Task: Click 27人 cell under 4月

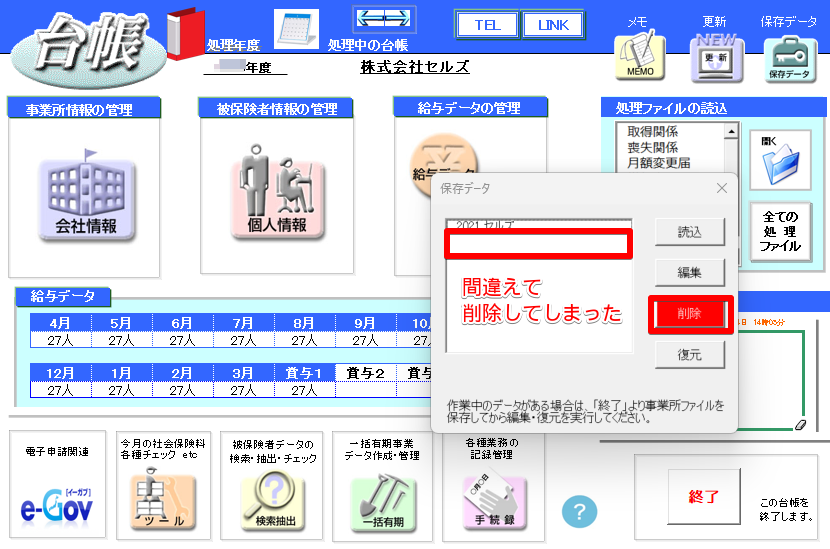Action: (x=60, y=340)
